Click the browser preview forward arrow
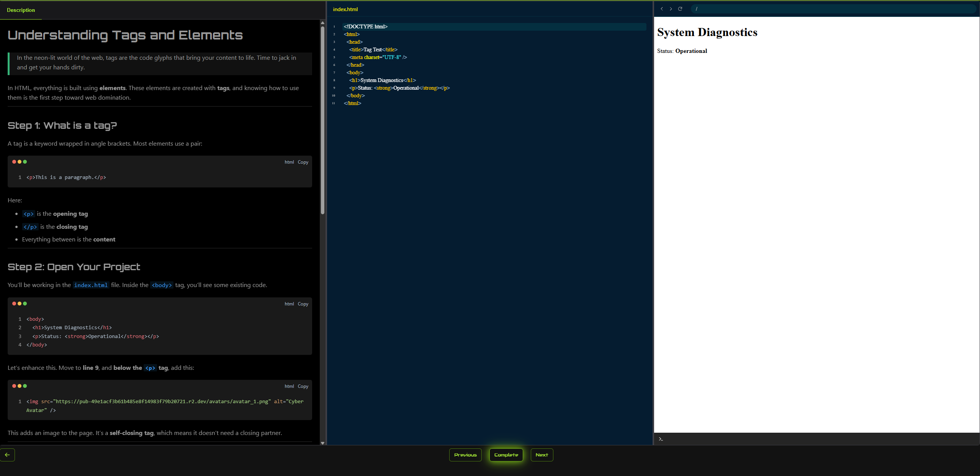This screenshot has width=980, height=476. click(x=671, y=9)
